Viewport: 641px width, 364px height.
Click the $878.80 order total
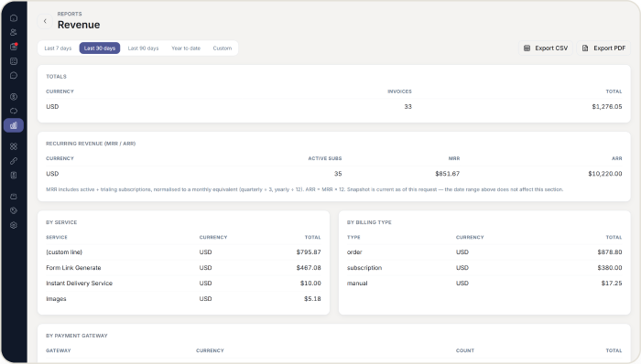610,252
